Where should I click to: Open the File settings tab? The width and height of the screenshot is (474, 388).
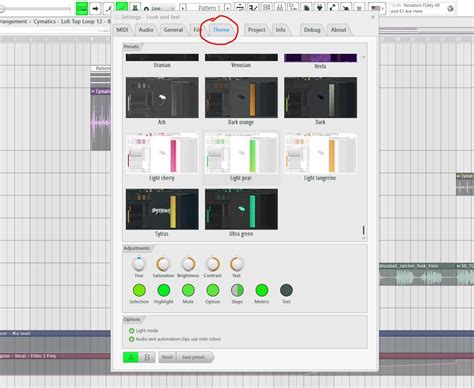click(196, 30)
